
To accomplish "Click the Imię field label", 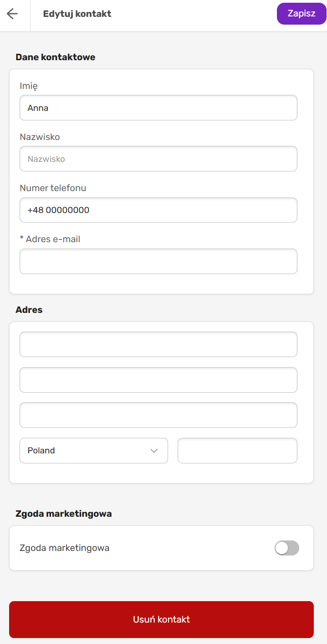I will [x=29, y=86].
